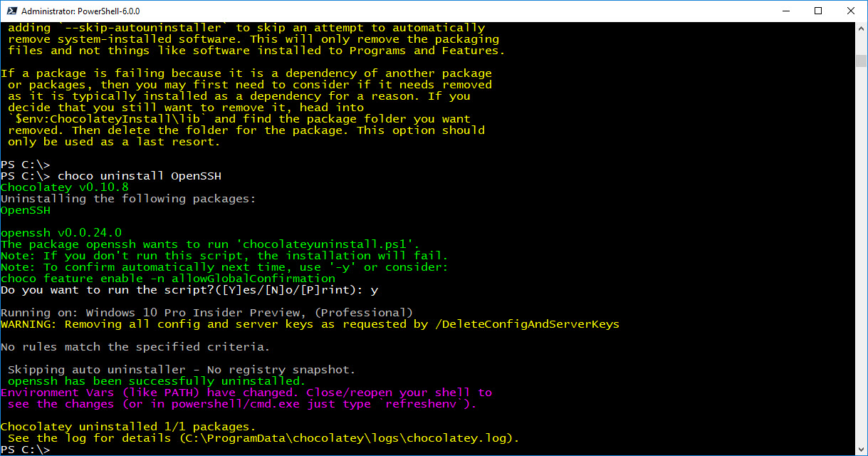Screen dimensions: 868x456
Task: Click 'Environment Vars (like PATH) have changed' line
Action: (x=246, y=393)
